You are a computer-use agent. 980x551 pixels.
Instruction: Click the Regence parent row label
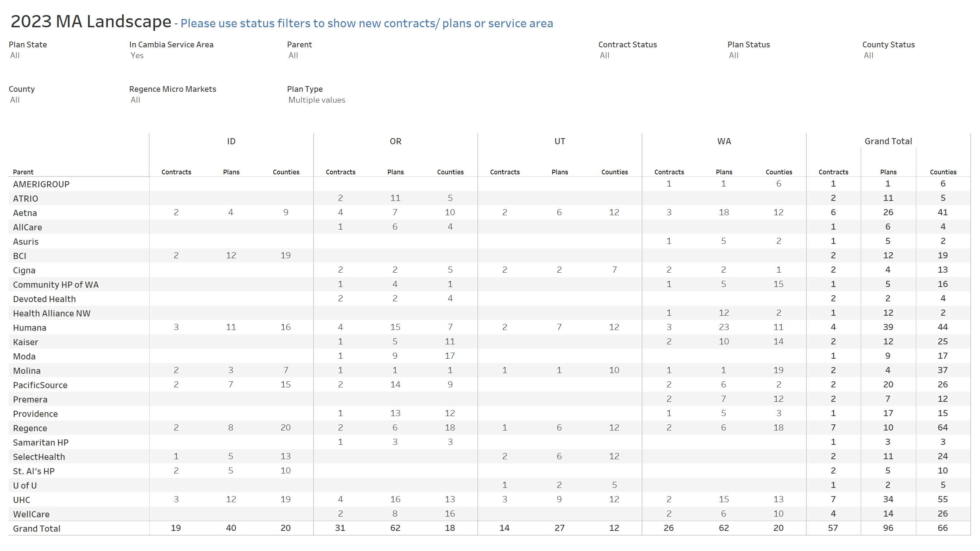[x=30, y=428]
